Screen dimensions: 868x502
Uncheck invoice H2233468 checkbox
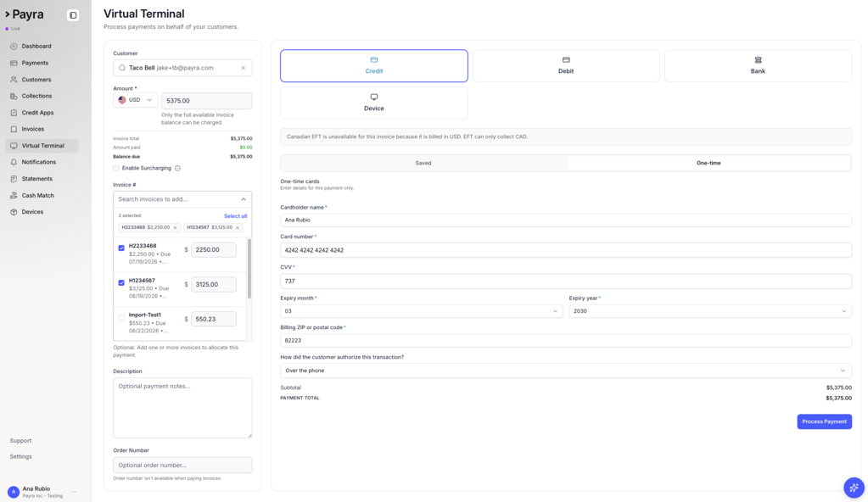(x=121, y=248)
